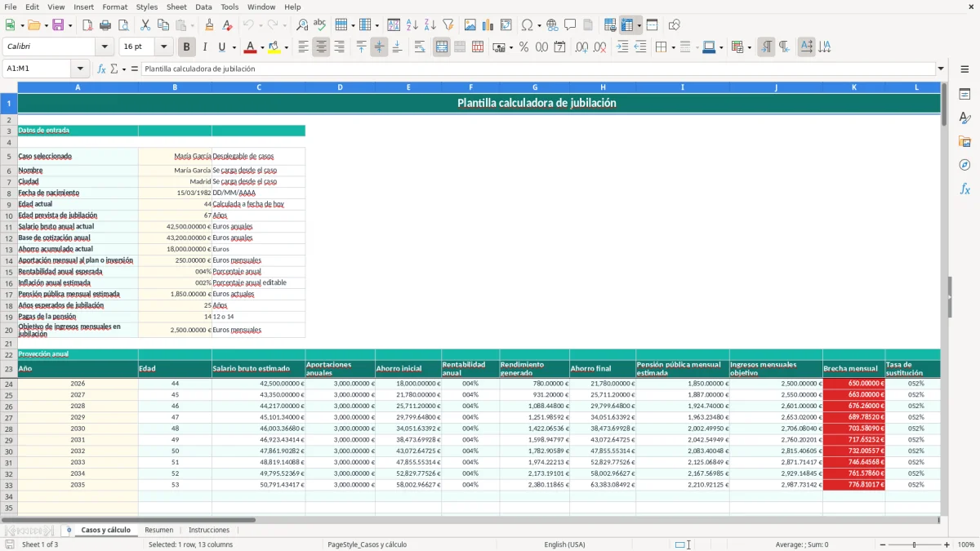Click row header 23
Screen dimensions: 980x551
9,369
